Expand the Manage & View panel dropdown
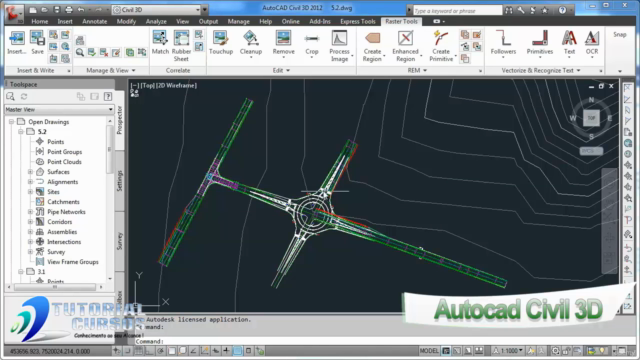Viewport: 640px width, 360px height. point(111,70)
